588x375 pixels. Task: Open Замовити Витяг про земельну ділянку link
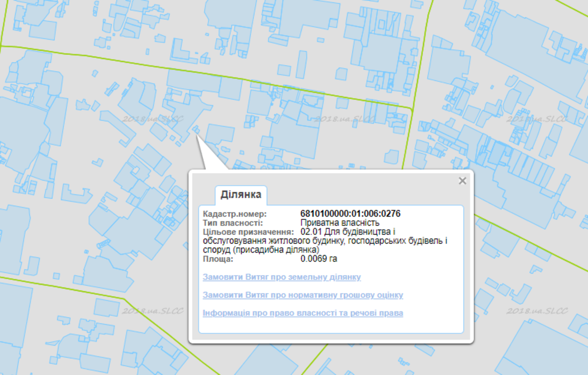pyautogui.click(x=282, y=277)
